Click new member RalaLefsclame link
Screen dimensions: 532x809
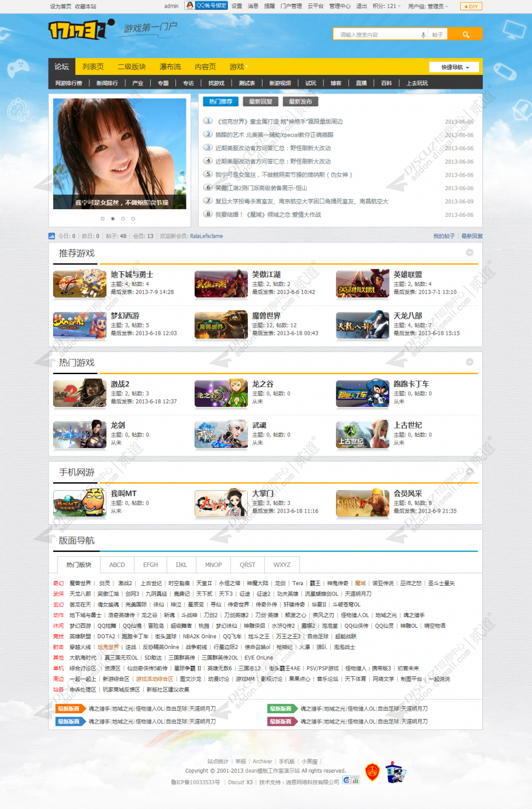(x=206, y=236)
